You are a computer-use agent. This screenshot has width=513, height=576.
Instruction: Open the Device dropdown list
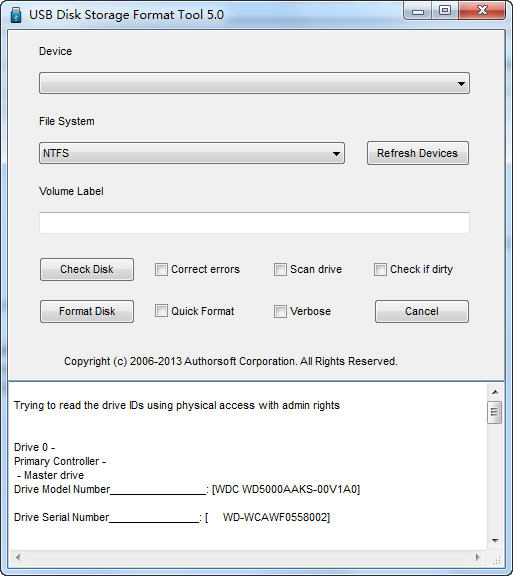[254, 83]
